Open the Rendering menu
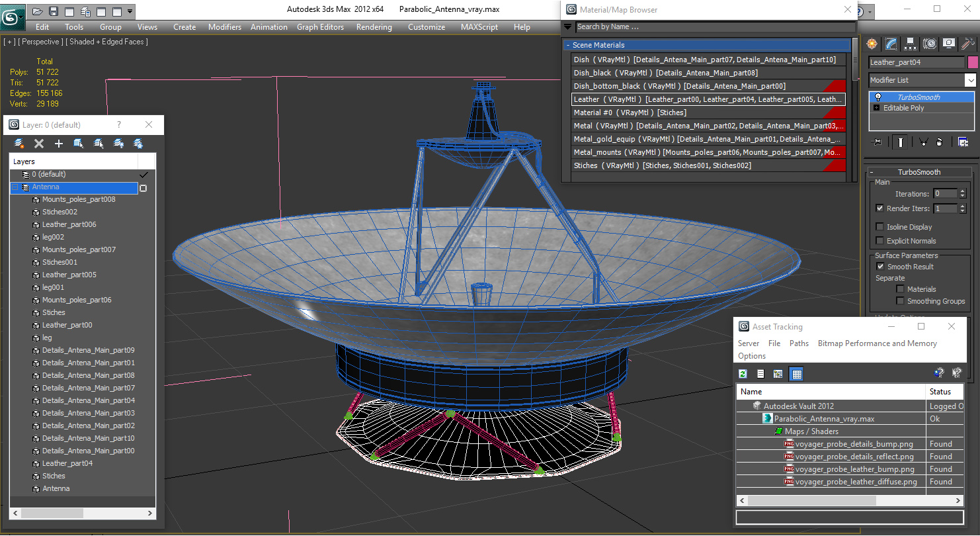Image resolution: width=980 pixels, height=536 pixels. tap(374, 27)
